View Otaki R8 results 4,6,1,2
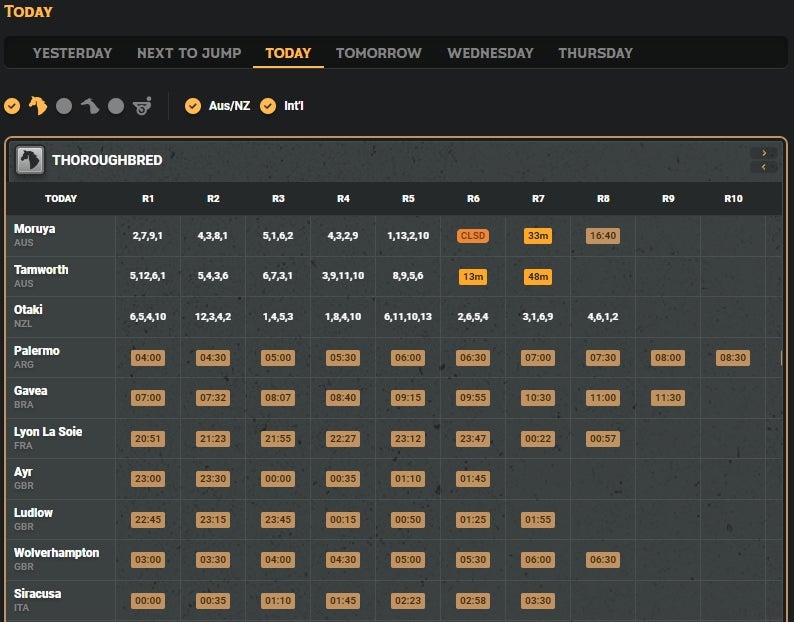The image size is (794, 622). tap(603, 317)
